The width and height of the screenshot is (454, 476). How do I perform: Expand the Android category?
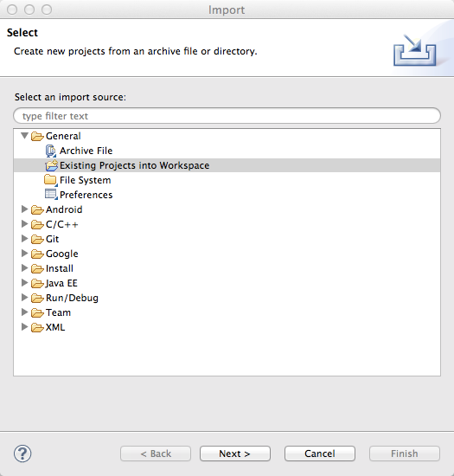tap(24, 209)
